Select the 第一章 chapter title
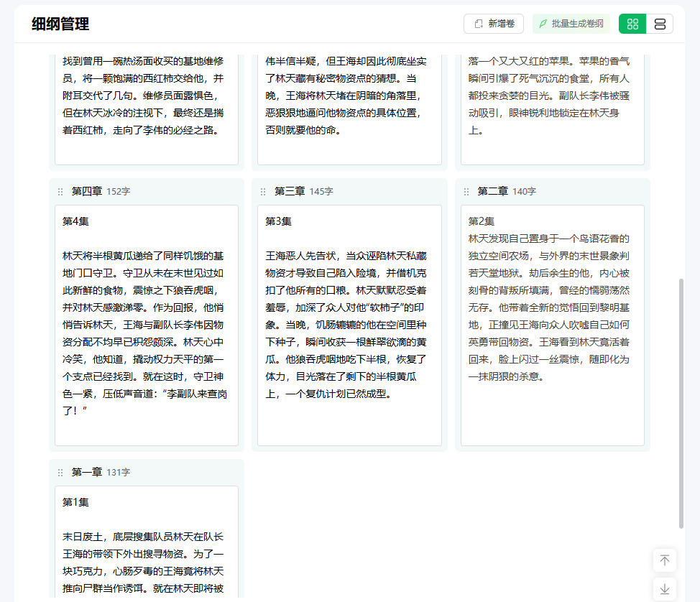Viewport: 700px width, 602px height. 87,472
